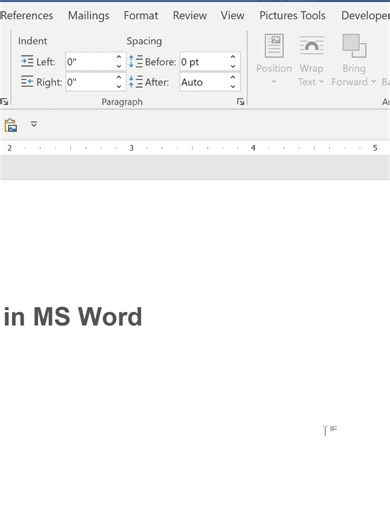390x520 pixels.
Task: Click the heading text 'in MS Word'
Action: [73, 316]
